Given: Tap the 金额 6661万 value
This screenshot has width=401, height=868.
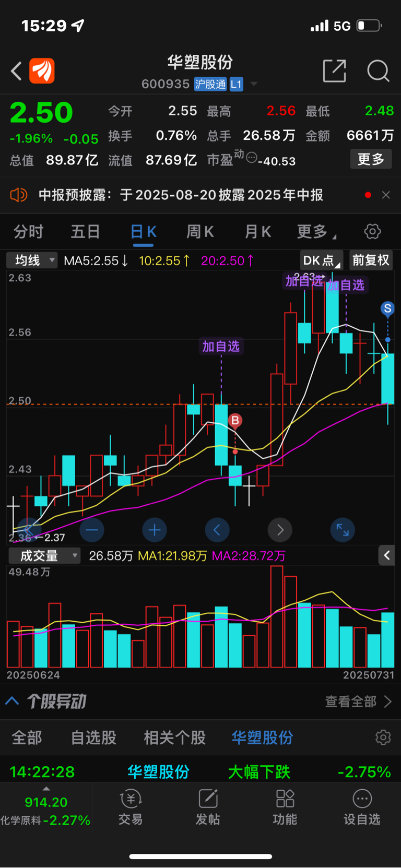Looking at the screenshot, I should 370,136.
